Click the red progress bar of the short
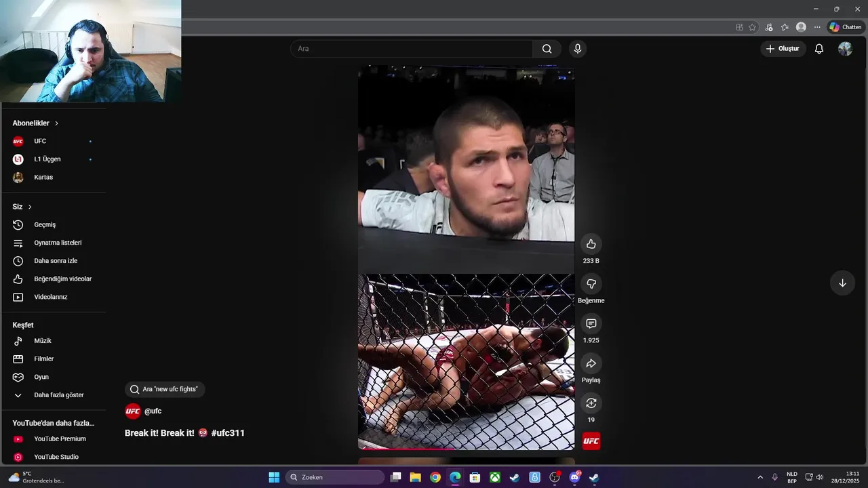 [407, 449]
